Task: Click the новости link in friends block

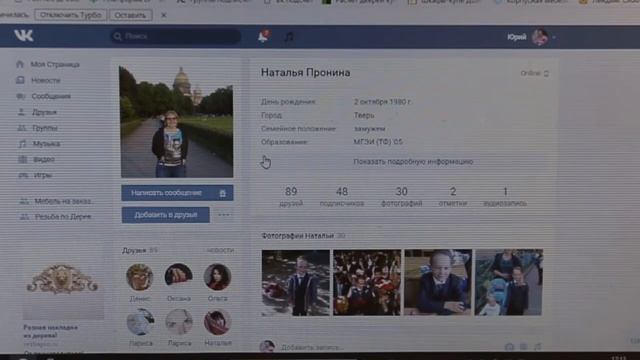Action: pyautogui.click(x=220, y=250)
